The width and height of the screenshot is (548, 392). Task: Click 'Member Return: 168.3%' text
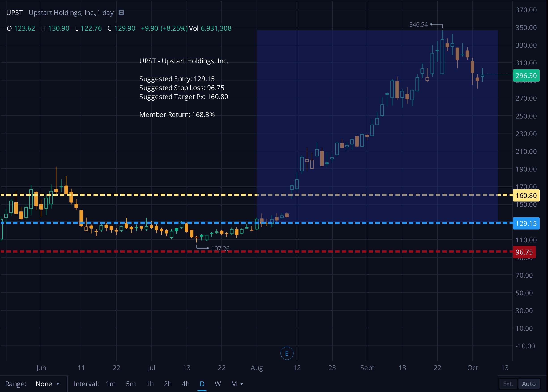coord(177,114)
